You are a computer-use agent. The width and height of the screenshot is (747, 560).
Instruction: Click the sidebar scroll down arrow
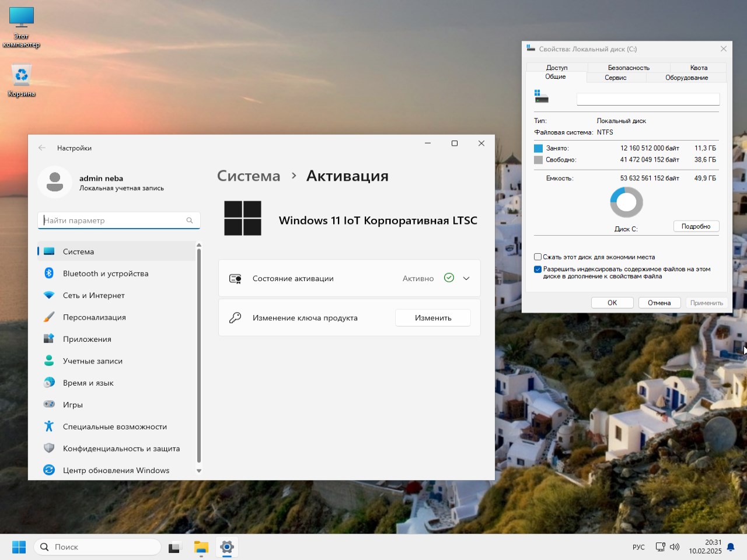pos(199,471)
